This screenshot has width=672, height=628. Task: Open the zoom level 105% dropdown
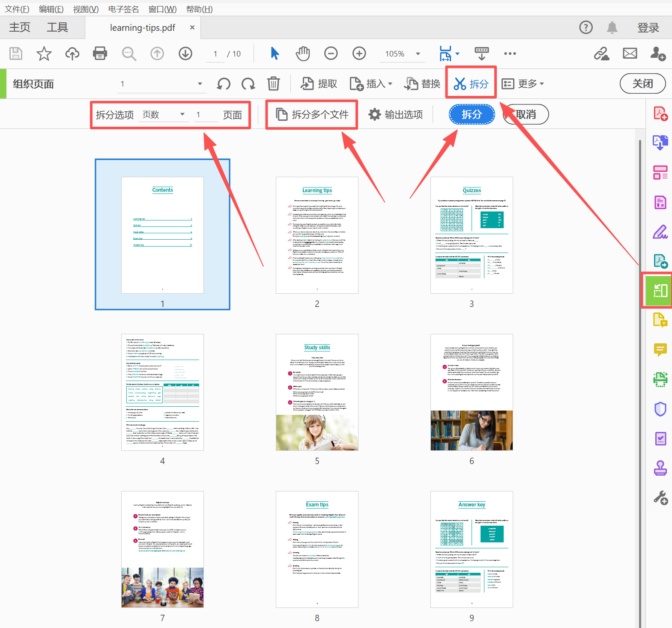tap(417, 54)
